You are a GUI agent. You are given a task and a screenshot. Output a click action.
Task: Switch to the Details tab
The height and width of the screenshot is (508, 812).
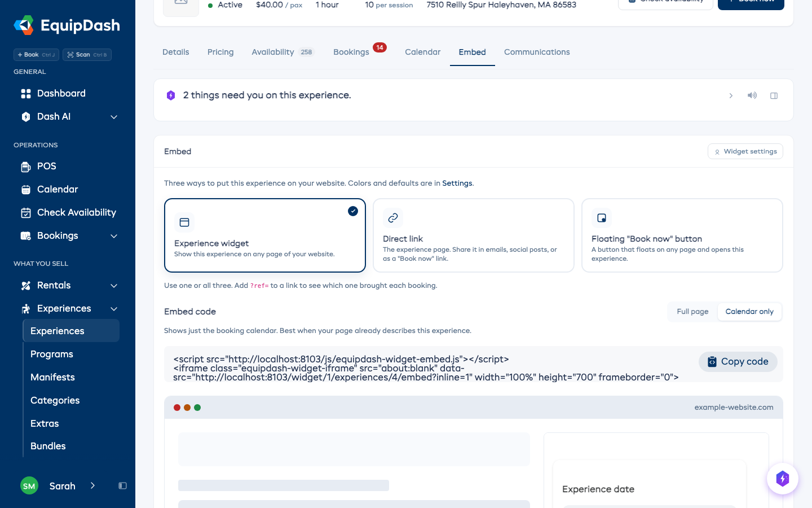pyautogui.click(x=176, y=52)
